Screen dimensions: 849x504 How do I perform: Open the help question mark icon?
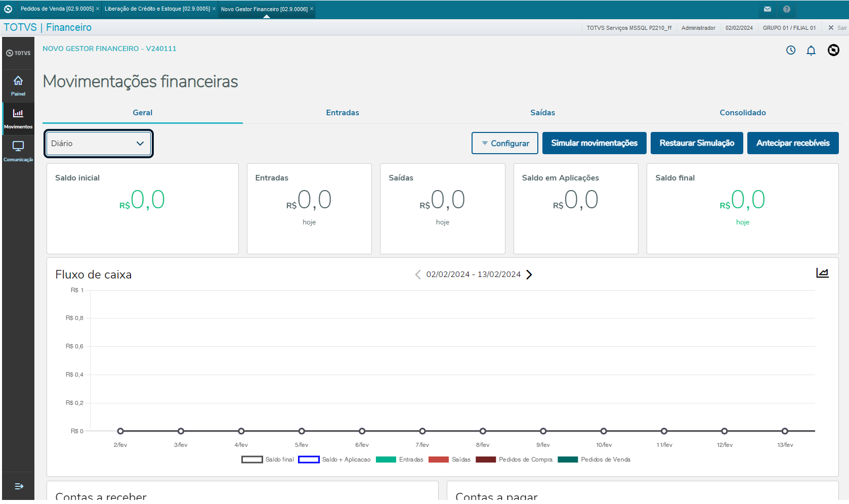pyautogui.click(x=787, y=9)
